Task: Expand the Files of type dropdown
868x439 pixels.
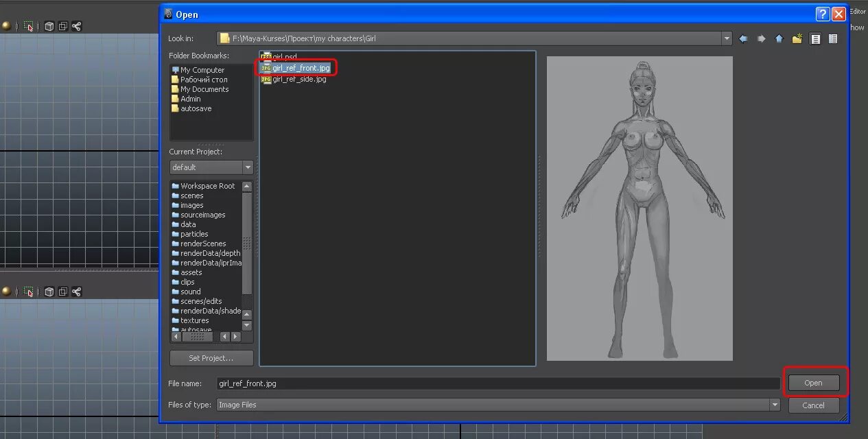Action: tap(775, 405)
